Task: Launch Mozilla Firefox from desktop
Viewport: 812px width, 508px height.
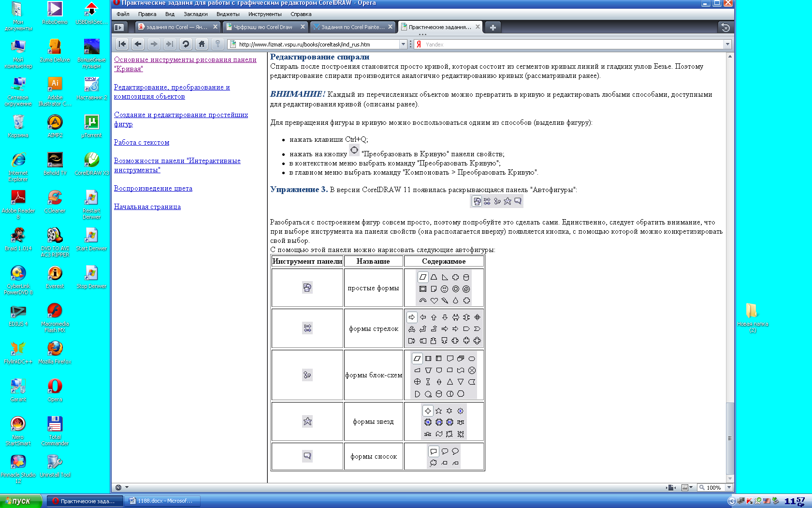Action: 55,352
